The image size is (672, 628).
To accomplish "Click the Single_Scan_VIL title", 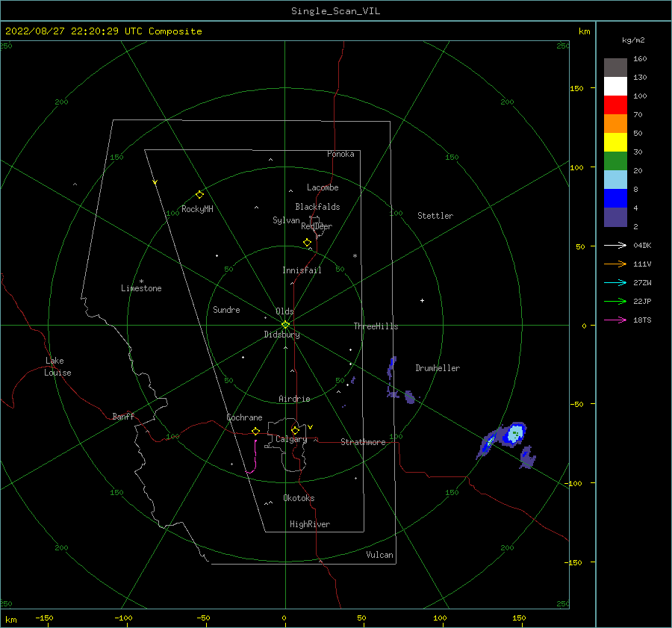I will click(x=335, y=11).
